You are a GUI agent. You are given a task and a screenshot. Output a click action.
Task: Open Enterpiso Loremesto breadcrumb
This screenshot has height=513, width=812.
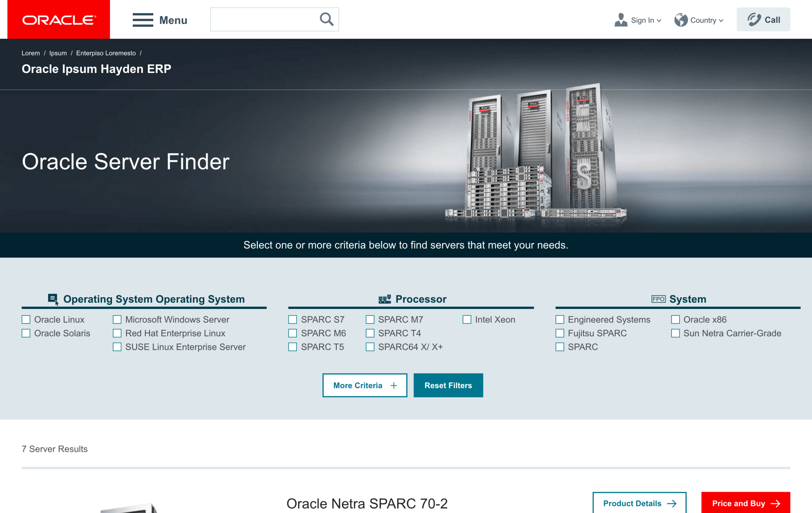point(106,53)
